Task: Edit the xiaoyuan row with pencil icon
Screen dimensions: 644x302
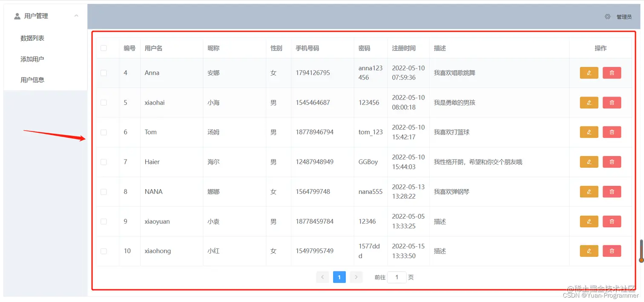Action: (589, 221)
